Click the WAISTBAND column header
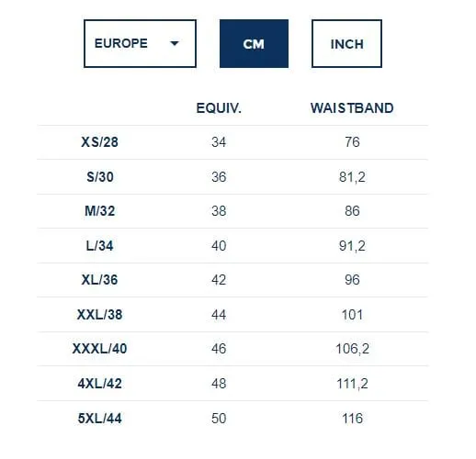476x459 pixels. tap(352, 108)
